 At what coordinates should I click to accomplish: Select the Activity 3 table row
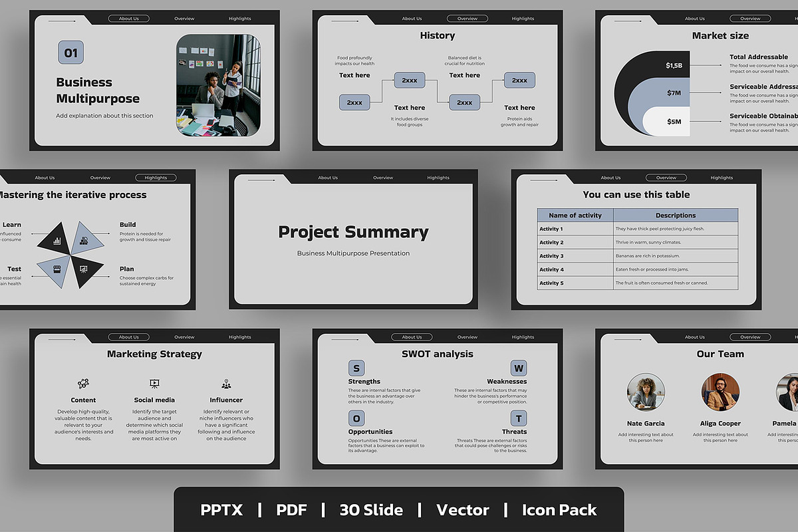(x=637, y=256)
